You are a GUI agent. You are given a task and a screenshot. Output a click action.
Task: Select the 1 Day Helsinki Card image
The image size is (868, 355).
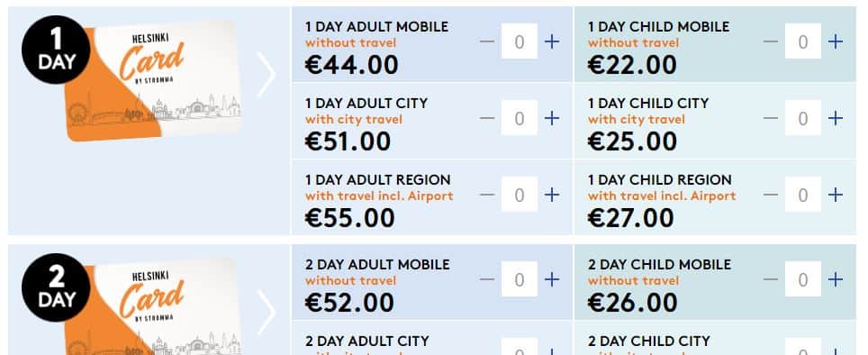[153, 81]
